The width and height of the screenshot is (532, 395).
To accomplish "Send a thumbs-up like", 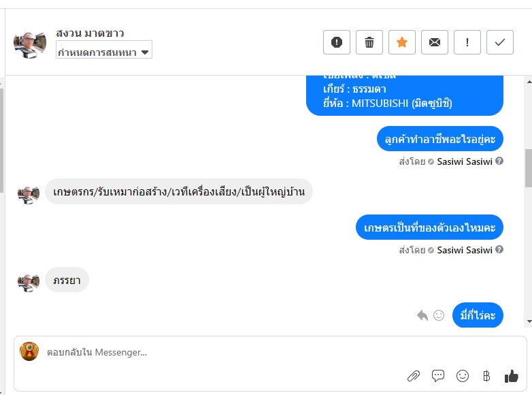I will pyautogui.click(x=511, y=375).
